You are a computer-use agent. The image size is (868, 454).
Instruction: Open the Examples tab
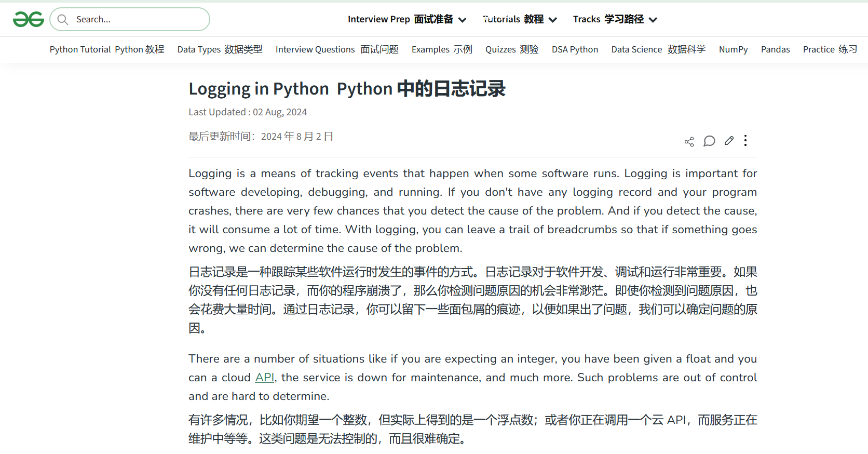coord(442,49)
